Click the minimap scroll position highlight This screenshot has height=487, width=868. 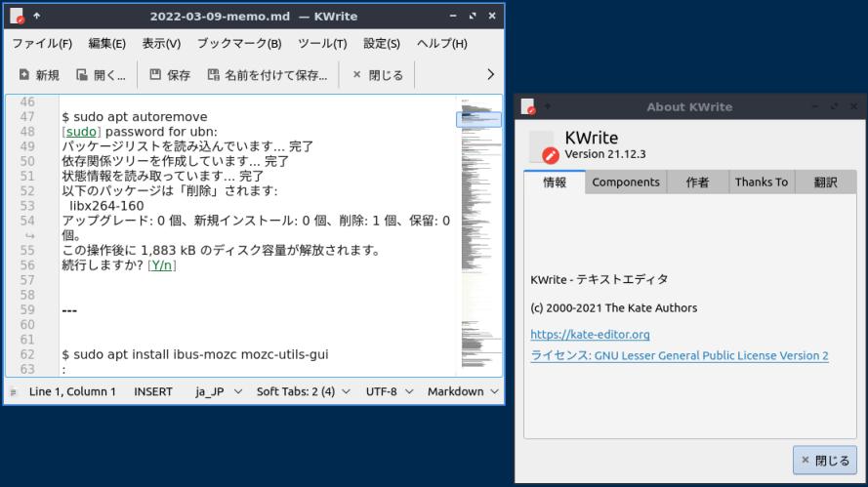(x=478, y=119)
